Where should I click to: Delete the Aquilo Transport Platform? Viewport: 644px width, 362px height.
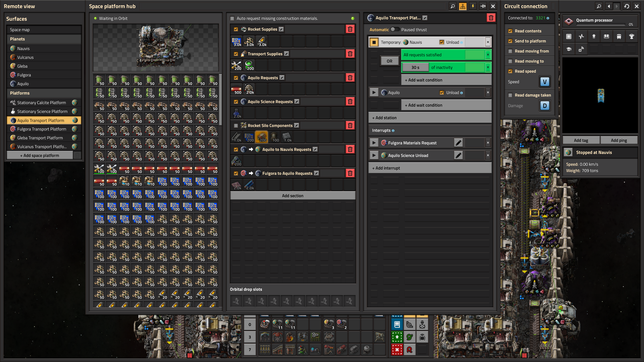[491, 18]
